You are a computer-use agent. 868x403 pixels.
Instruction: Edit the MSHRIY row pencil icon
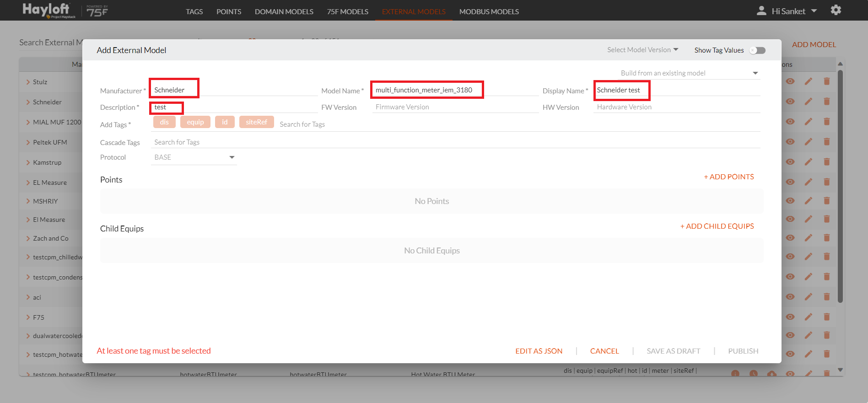[x=809, y=201]
